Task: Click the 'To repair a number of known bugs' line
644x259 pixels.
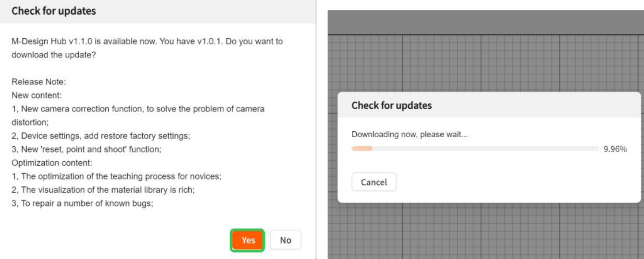Action: tap(82, 203)
